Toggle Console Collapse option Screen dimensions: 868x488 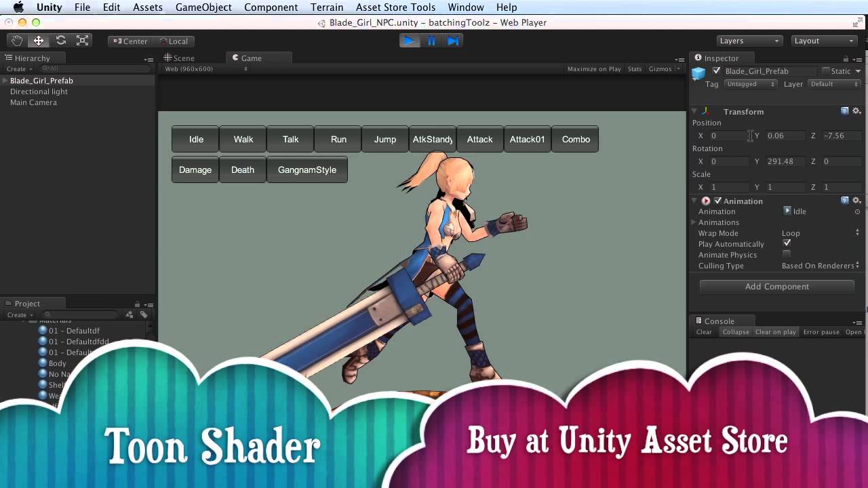coord(736,332)
